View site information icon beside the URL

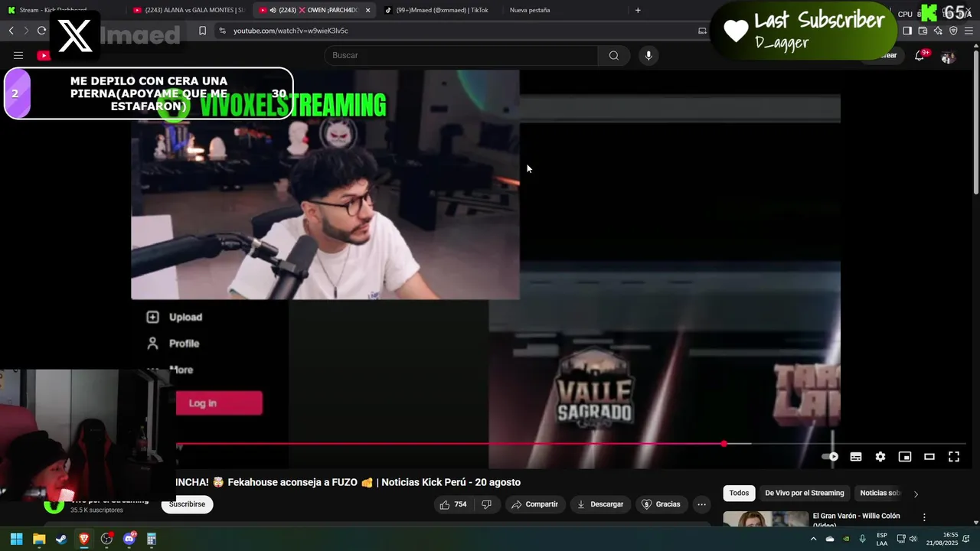pyautogui.click(x=222, y=31)
